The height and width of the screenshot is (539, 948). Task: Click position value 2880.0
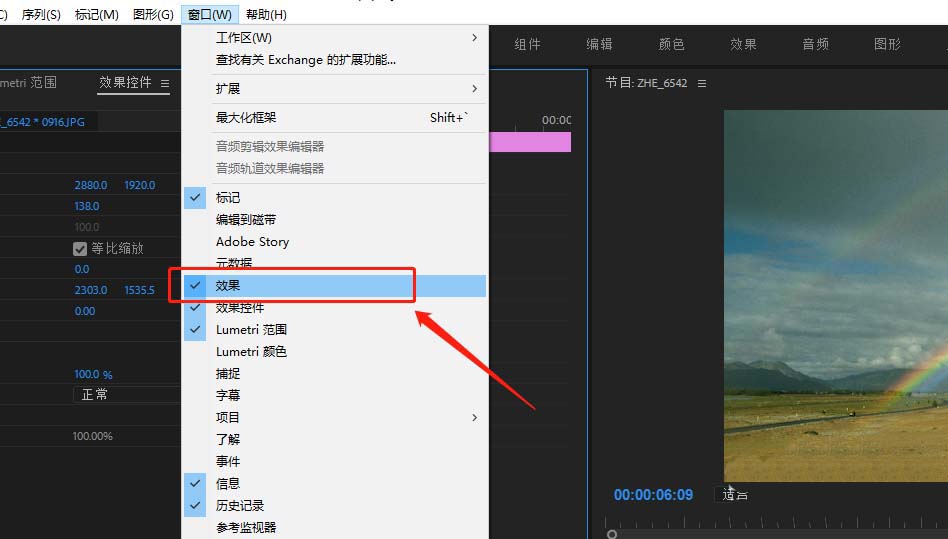coord(91,185)
